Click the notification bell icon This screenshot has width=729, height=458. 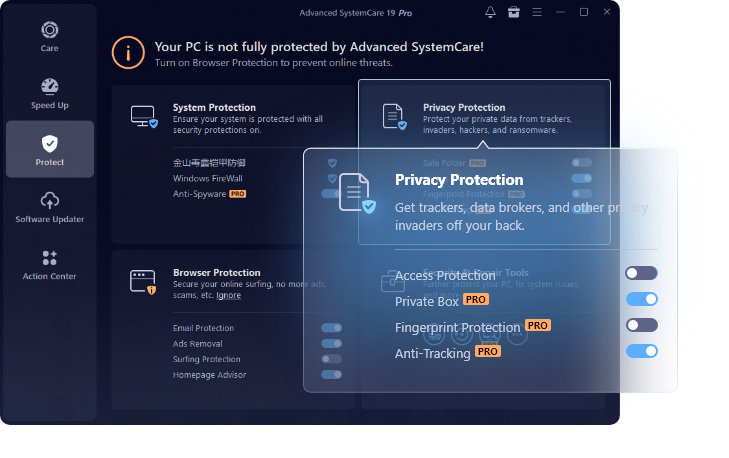point(490,12)
